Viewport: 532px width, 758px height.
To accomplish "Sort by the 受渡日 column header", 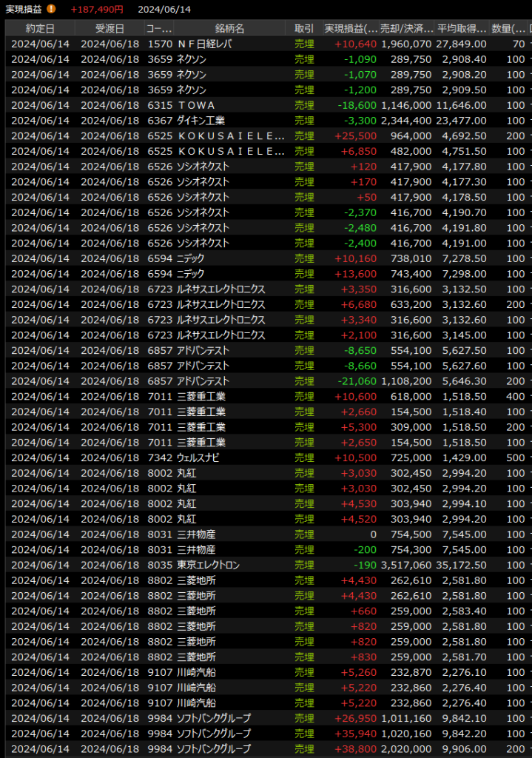I will 110,29.
